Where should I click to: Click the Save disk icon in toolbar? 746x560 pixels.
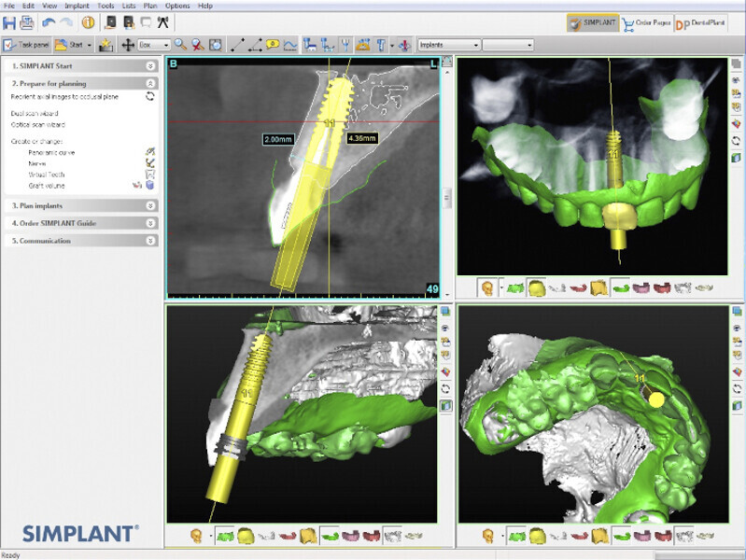(x=10, y=22)
